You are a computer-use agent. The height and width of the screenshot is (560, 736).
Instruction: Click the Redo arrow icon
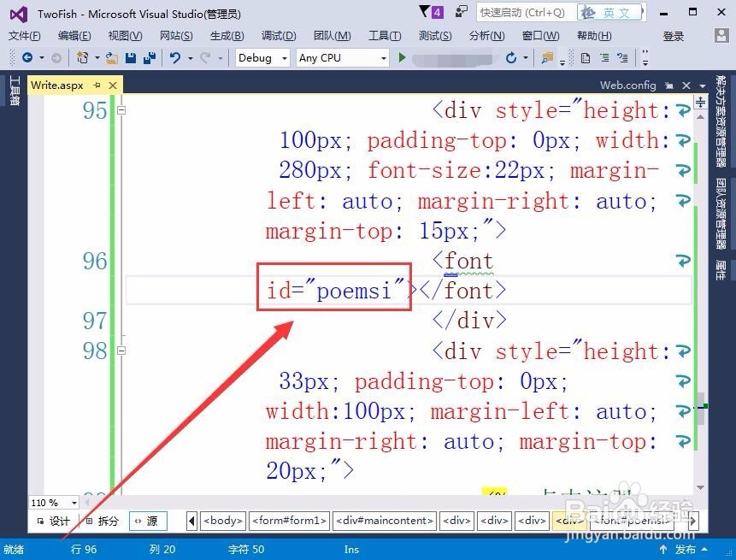204,58
